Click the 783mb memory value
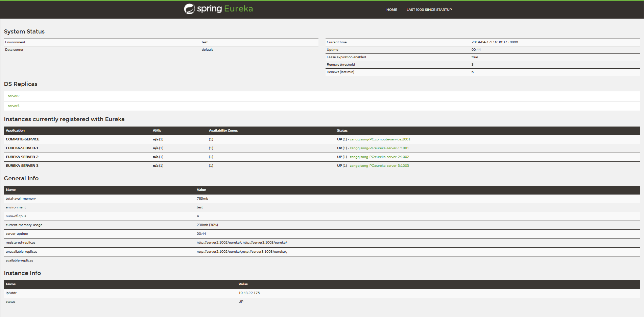 click(x=202, y=199)
